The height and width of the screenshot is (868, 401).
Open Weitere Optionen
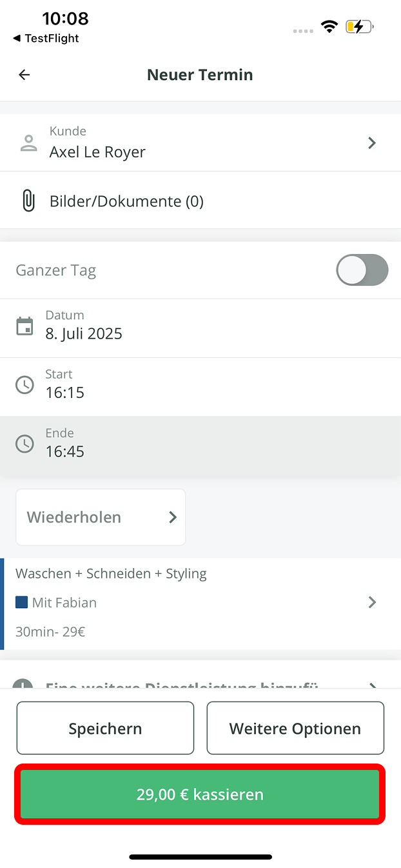click(x=295, y=729)
